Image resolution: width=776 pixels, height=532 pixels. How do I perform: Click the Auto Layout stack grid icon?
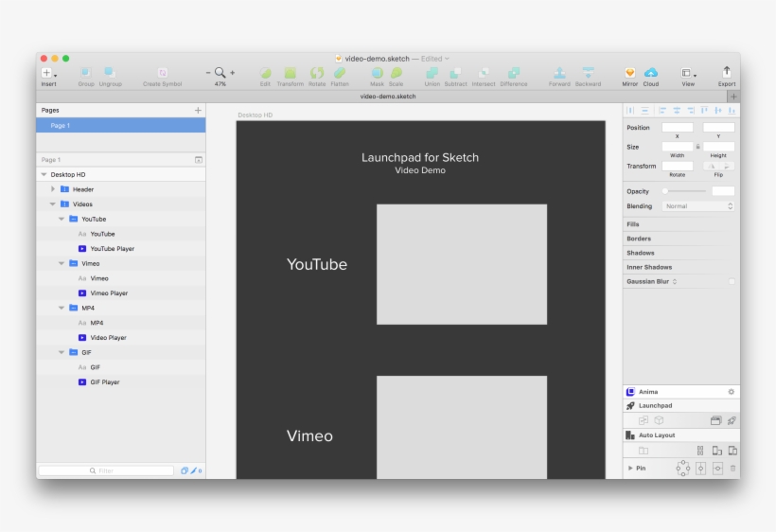click(700, 451)
